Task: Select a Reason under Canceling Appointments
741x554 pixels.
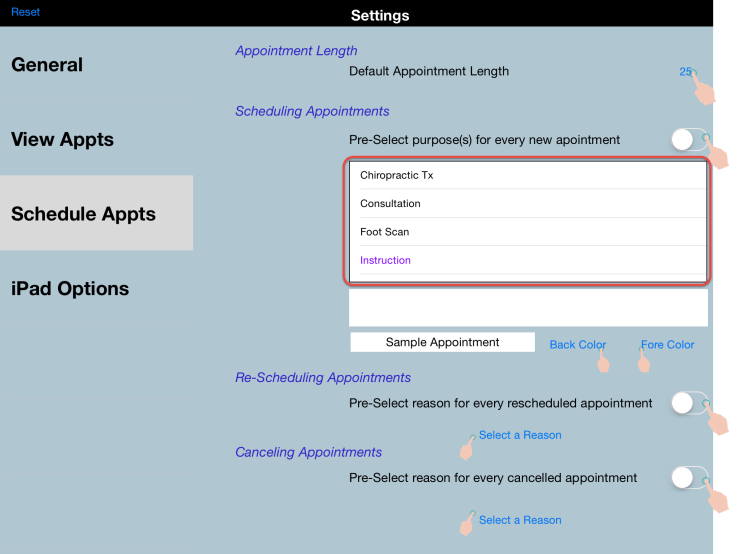Action: (520, 520)
